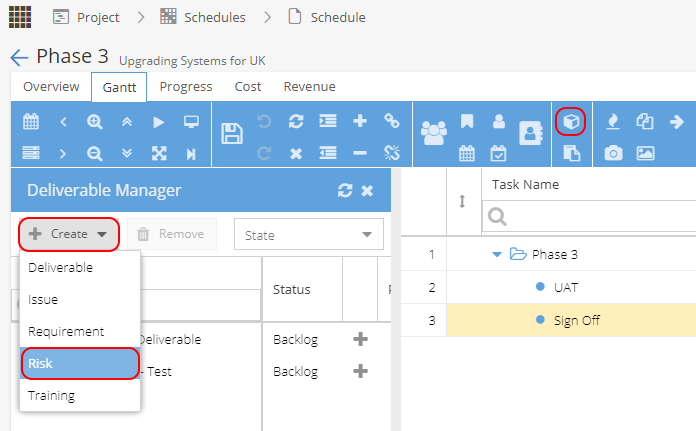This screenshot has height=431, width=696.
Task: Click the save floppy disk icon
Action: [232, 134]
